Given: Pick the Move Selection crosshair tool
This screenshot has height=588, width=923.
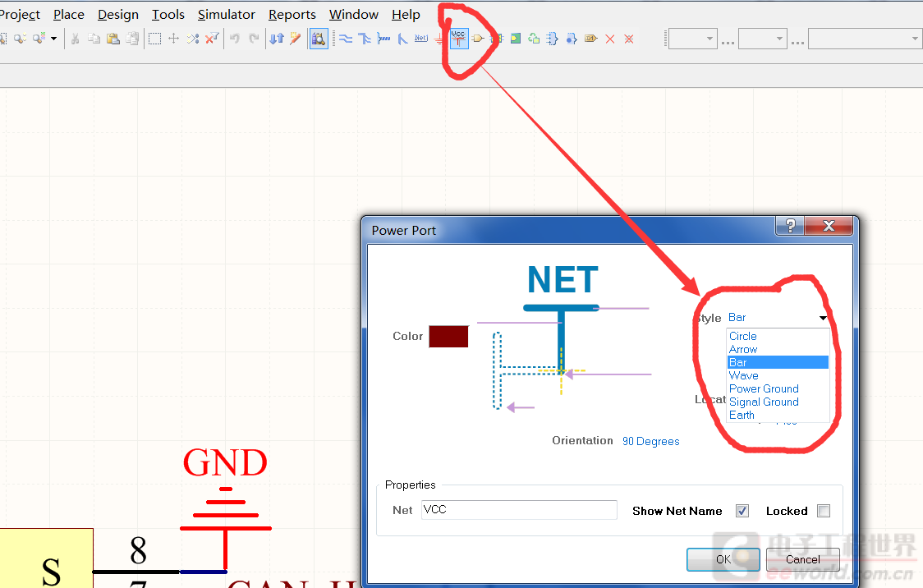Looking at the screenshot, I should [173, 39].
